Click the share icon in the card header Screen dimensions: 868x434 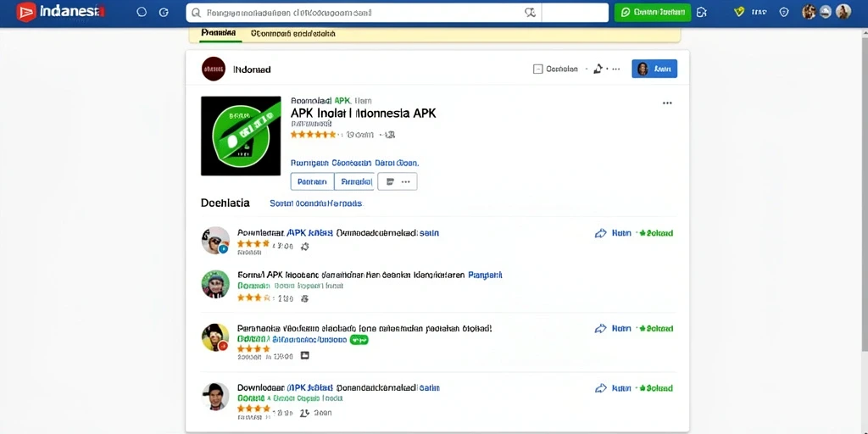pyautogui.click(x=598, y=70)
